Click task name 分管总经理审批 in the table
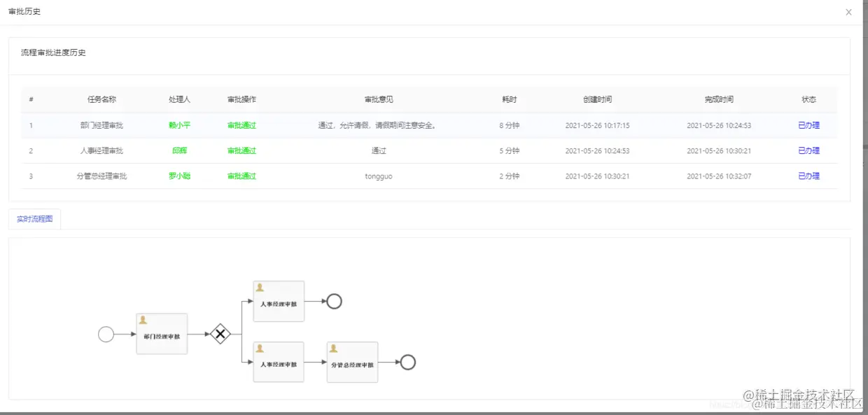 (x=101, y=176)
